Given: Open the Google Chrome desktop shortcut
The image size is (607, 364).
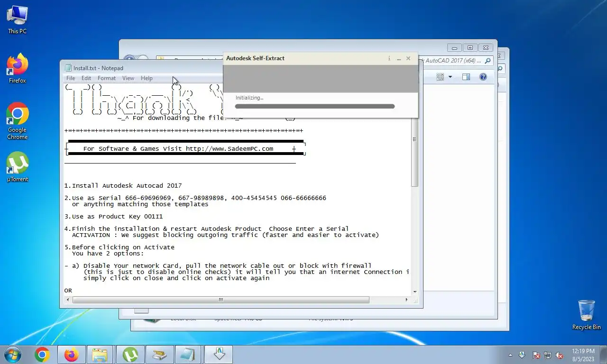Looking at the screenshot, I should [x=17, y=121].
